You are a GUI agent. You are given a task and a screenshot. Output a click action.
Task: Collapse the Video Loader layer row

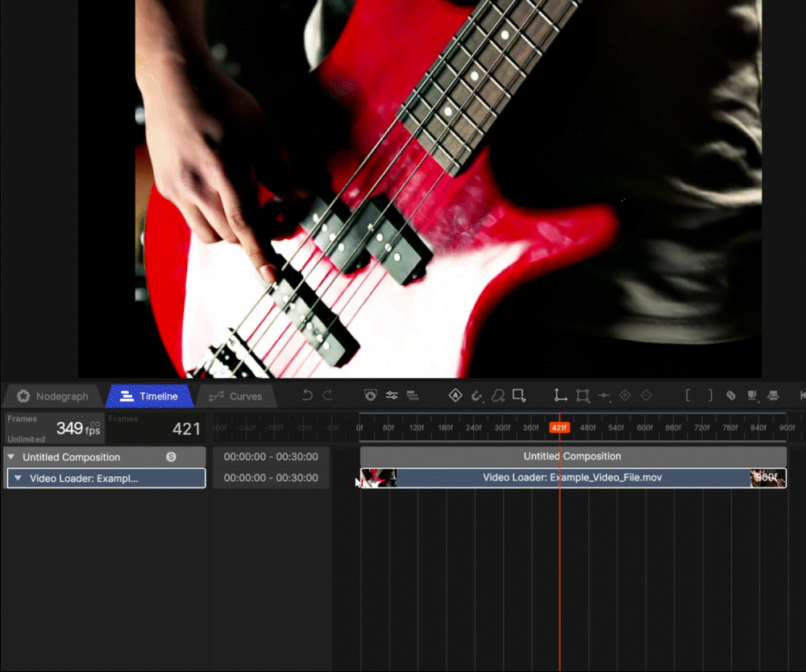click(x=19, y=479)
